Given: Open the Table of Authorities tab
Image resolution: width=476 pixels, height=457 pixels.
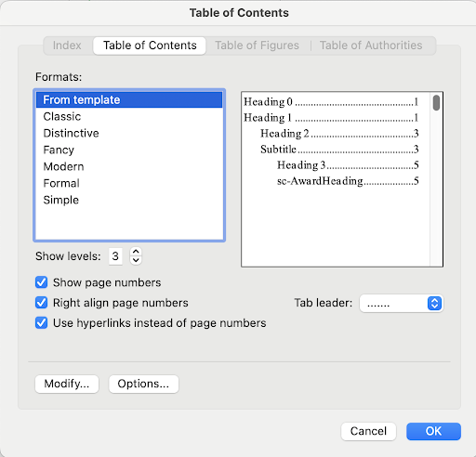Looking at the screenshot, I should [x=371, y=46].
